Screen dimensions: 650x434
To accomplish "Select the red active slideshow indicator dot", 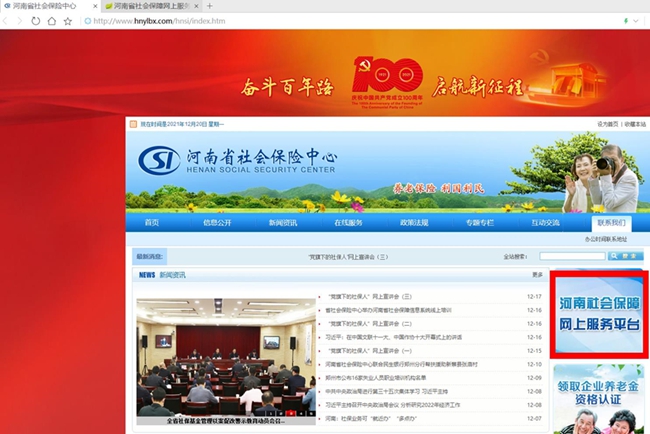I will click(x=291, y=413).
